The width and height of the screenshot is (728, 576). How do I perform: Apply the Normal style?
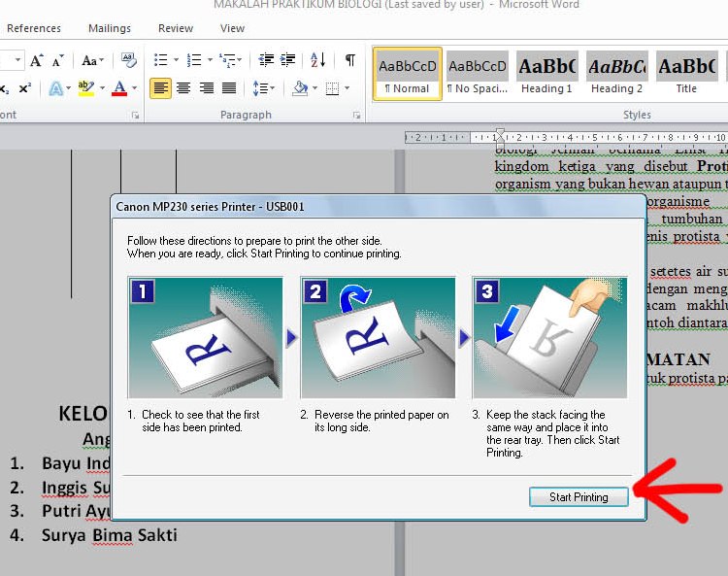[x=407, y=75]
